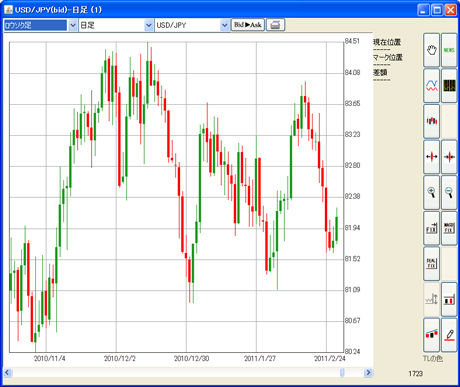The image size is (460, 387).
Task: Click the zoom out magnifier icon
Action: tap(449, 192)
